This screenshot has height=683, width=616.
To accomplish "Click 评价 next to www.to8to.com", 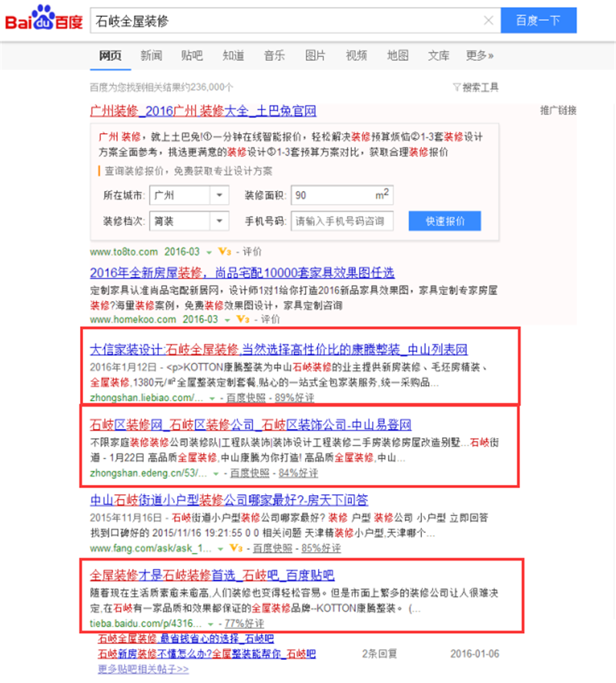I will (252, 251).
